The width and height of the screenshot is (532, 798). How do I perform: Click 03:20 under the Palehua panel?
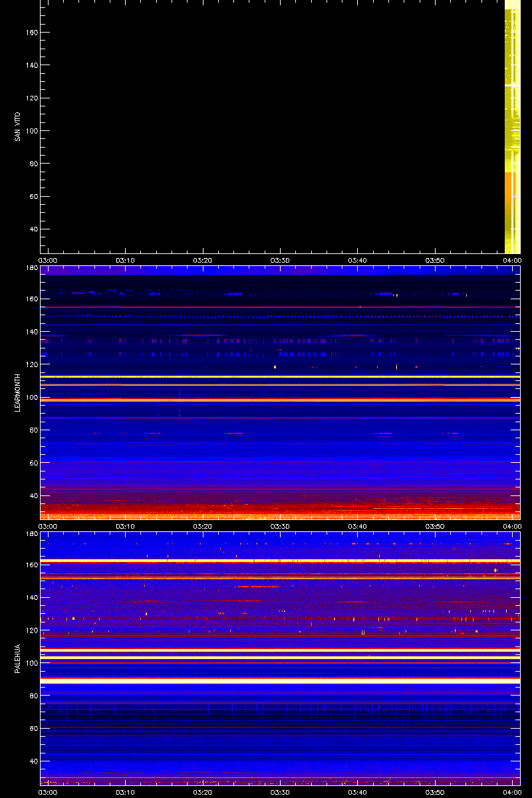coord(203,792)
